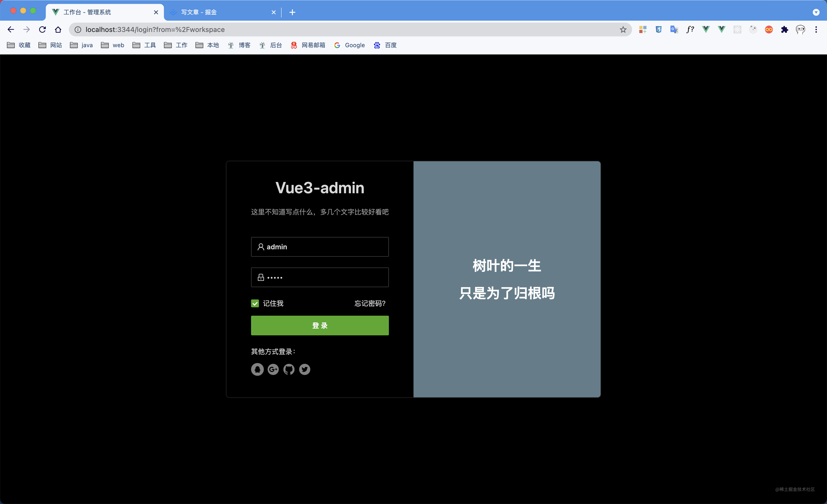Open Twitter login option
This screenshot has height=504, width=827.
tap(304, 369)
